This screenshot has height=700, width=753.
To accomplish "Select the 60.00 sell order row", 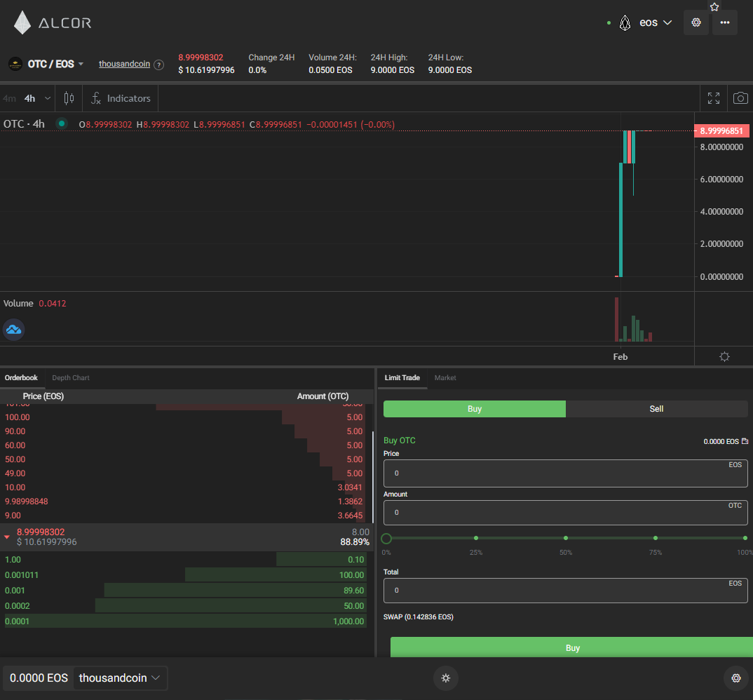I will tap(185, 445).
